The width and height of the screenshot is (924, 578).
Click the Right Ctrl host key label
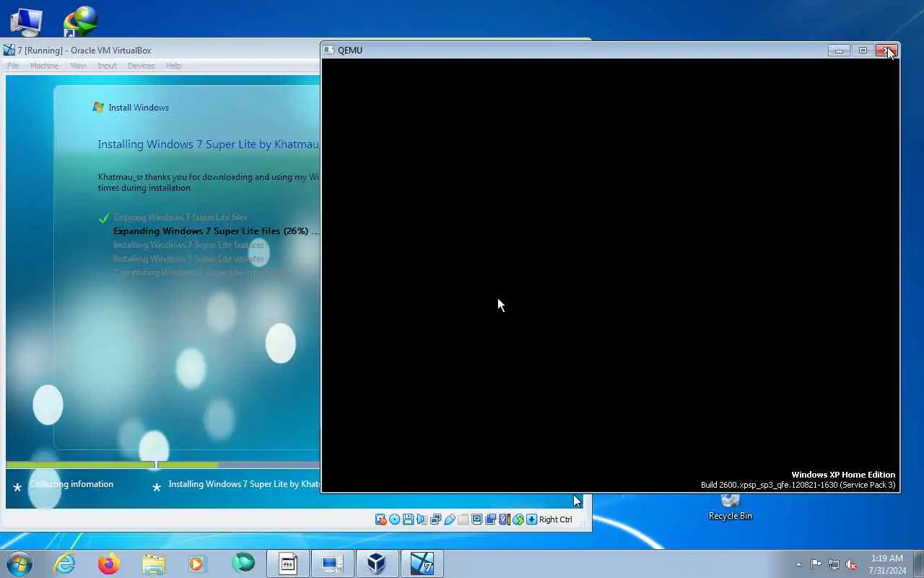pyautogui.click(x=556, y=519)
